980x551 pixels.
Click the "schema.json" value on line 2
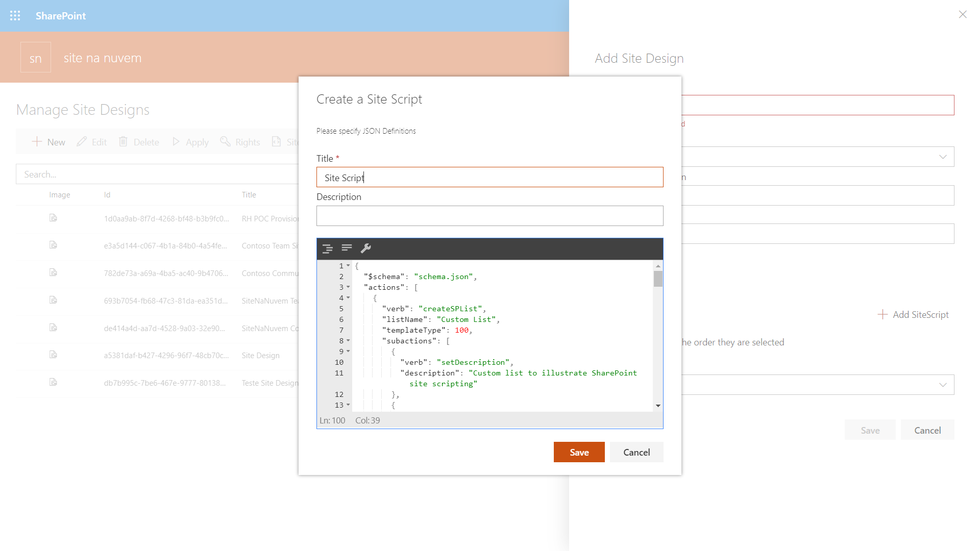pos(444,277)
